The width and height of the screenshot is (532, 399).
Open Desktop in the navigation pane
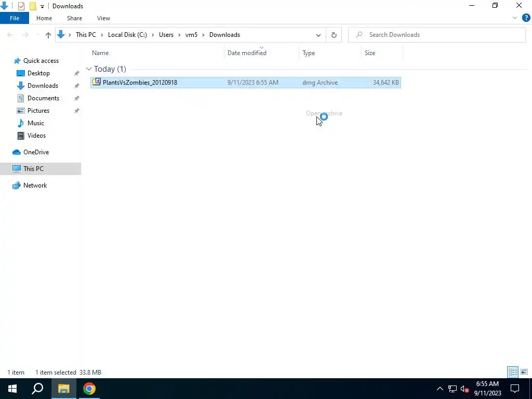(x=38, y=73)
